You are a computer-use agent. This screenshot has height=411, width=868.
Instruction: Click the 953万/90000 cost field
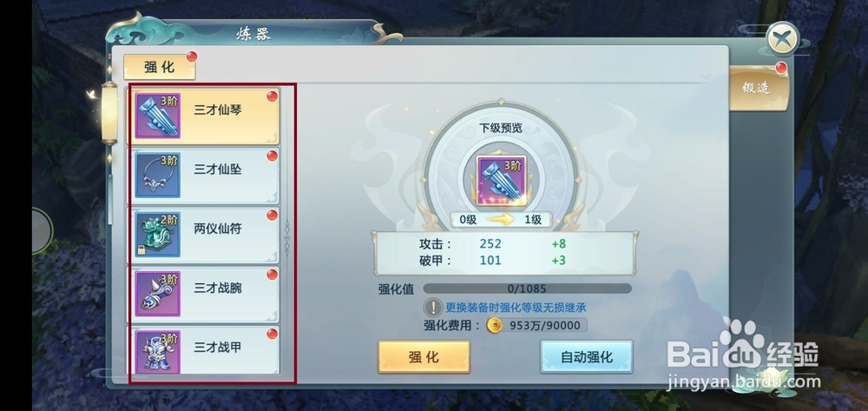coord(536,325)
